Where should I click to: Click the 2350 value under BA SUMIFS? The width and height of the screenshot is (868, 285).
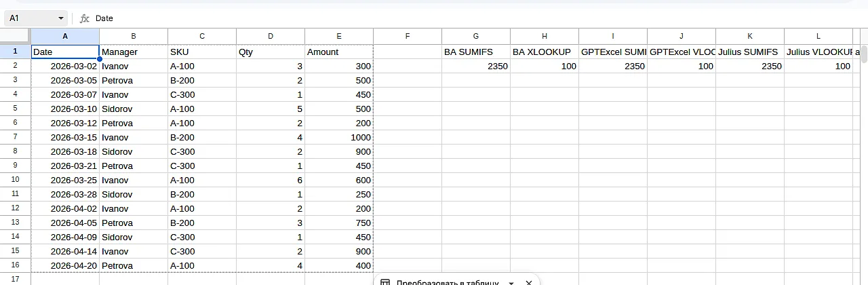(x=476, y=66)
